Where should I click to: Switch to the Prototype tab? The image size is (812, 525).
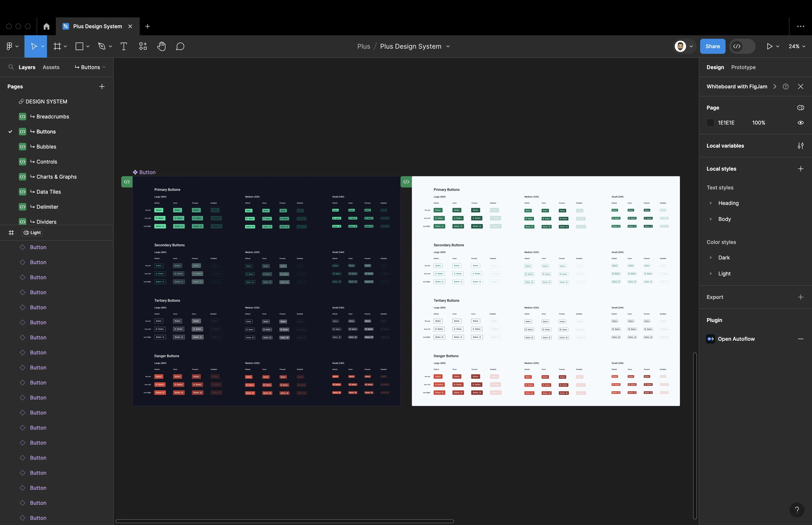(743, 67)
